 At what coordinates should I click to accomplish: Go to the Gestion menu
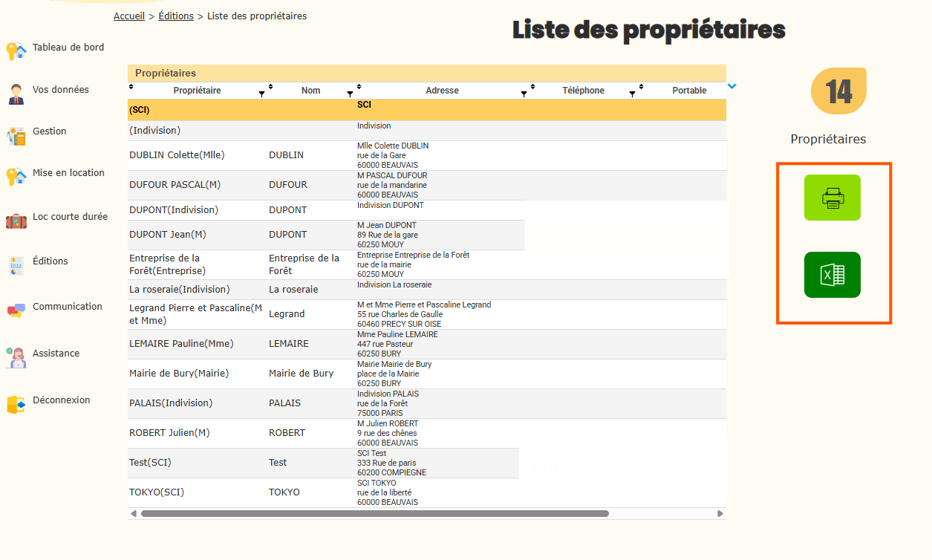(49, 131)
